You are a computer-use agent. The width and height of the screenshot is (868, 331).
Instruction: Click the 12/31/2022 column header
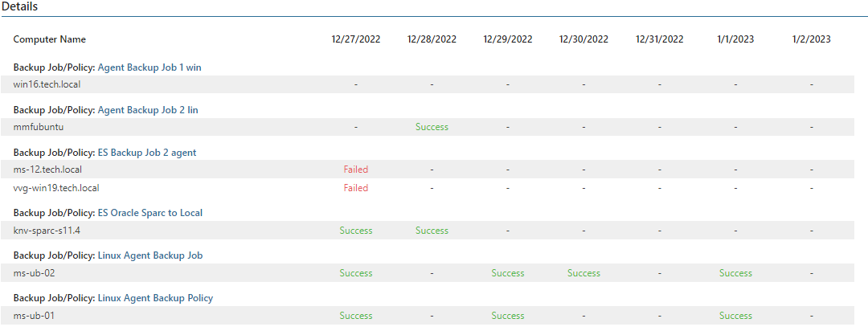[659, 39]
